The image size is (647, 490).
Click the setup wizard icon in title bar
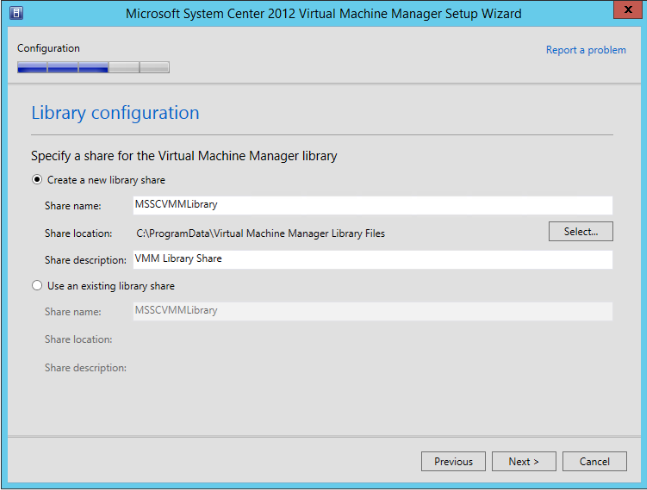coord(17,13)
